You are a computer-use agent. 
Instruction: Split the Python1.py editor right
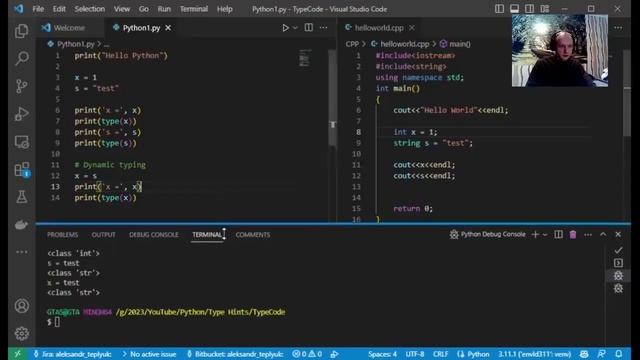[x=309, y=28]
